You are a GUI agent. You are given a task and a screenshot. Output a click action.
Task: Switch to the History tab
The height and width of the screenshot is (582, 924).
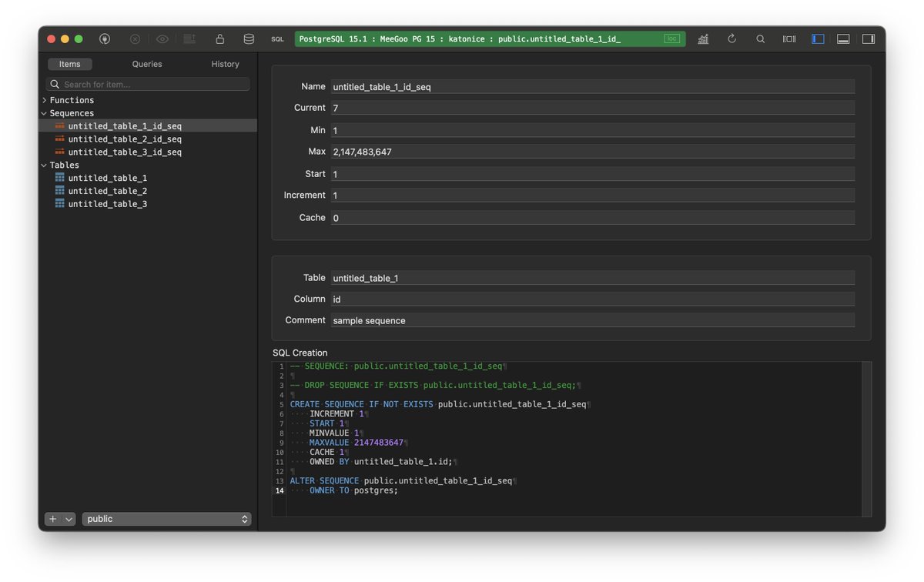point(225,64)
